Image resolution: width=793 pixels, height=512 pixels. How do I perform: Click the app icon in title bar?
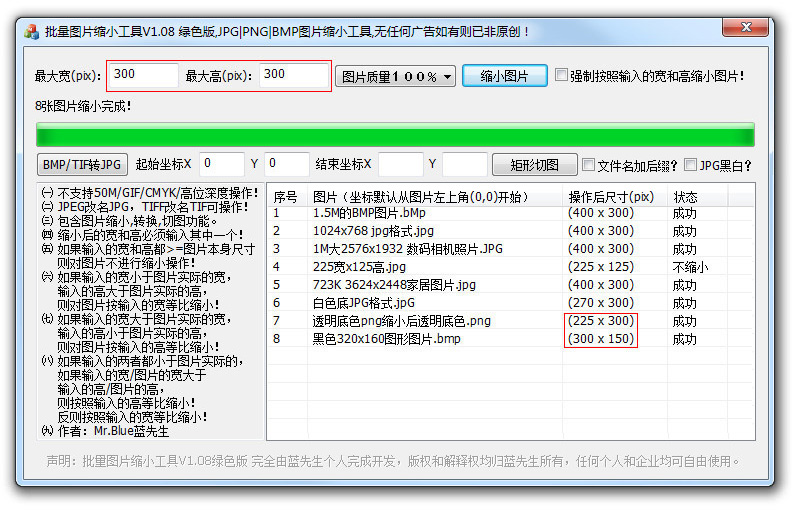(31, 31)
